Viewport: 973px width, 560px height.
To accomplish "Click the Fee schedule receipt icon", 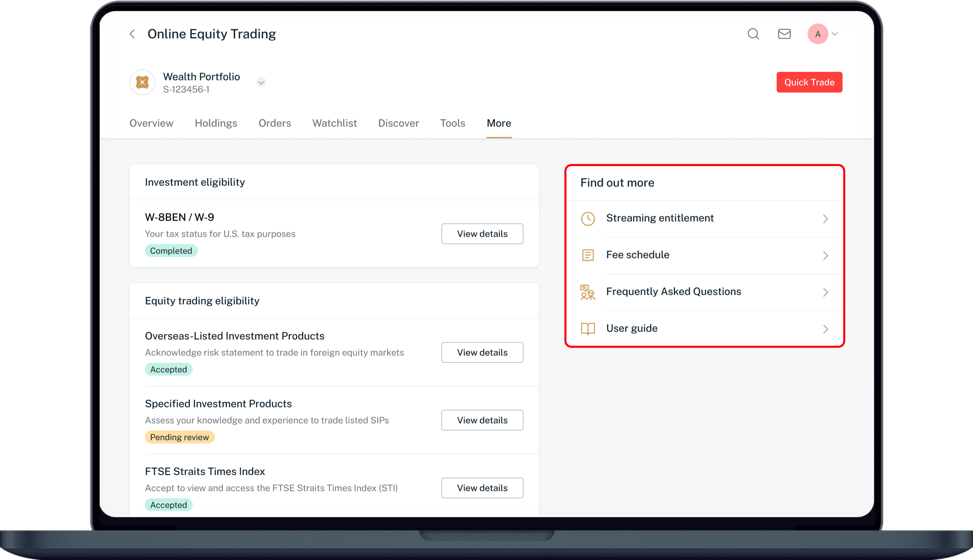I will 587,255.
